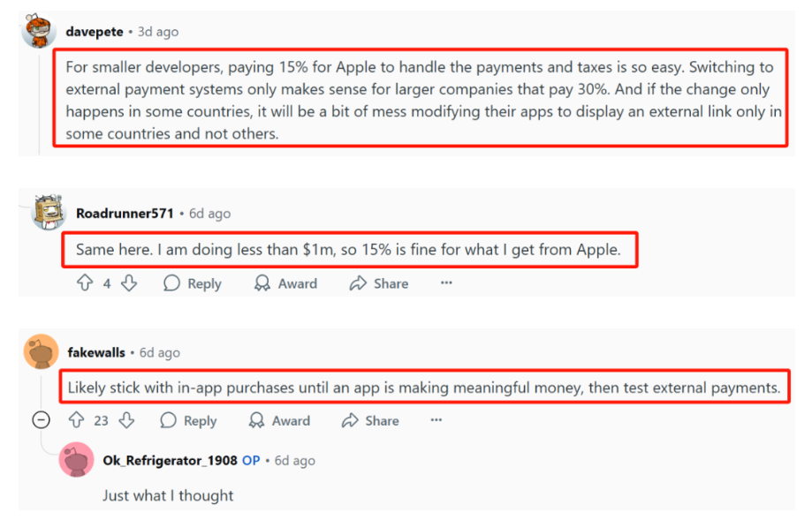This screenshot has width=812, height=520.
Task: Click the fakewalls avatar
Action: point(41,352)
